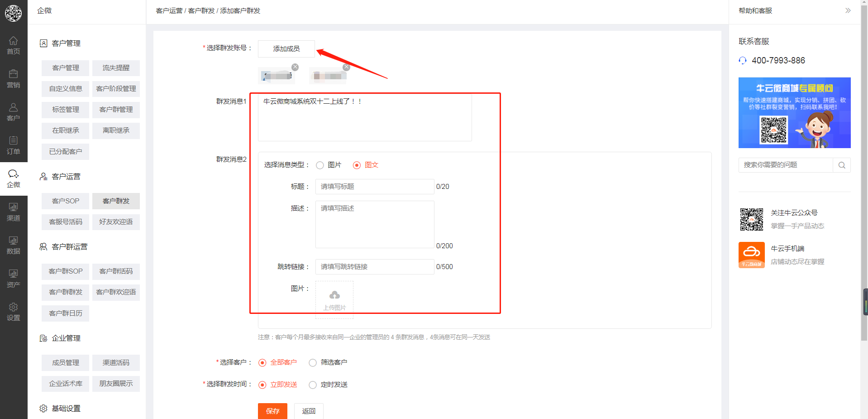Click the 牛云微商城专属顾问 banner
This screenshot has width=868, height=419.
click(794, 113)
